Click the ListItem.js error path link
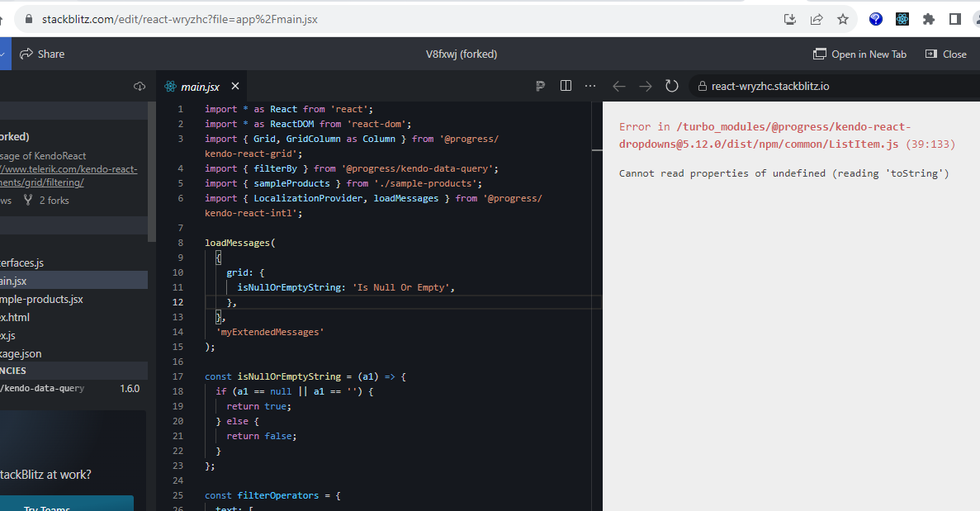This screenshot has width=980, height=511. click(788, 135)
